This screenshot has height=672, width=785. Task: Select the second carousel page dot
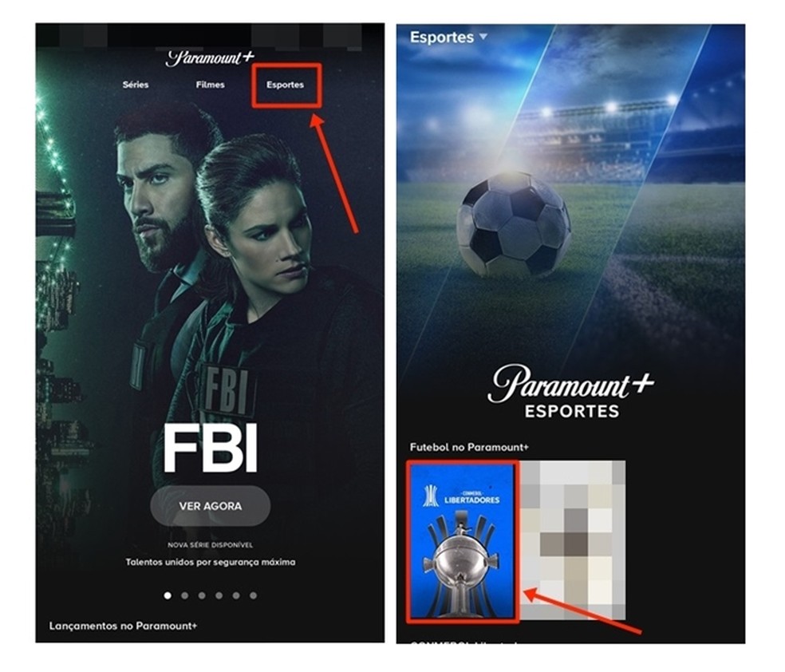(185, 595)
